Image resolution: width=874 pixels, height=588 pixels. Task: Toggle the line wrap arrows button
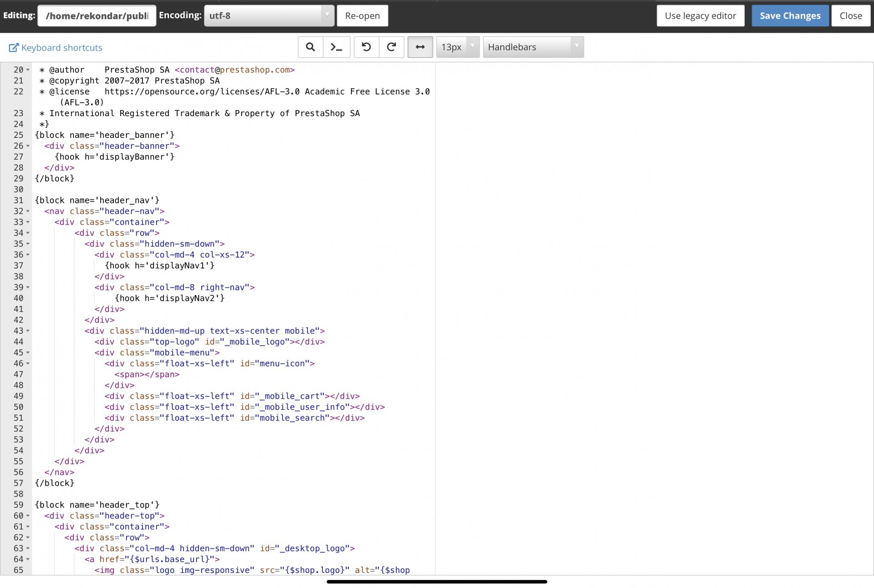point(420,47)
